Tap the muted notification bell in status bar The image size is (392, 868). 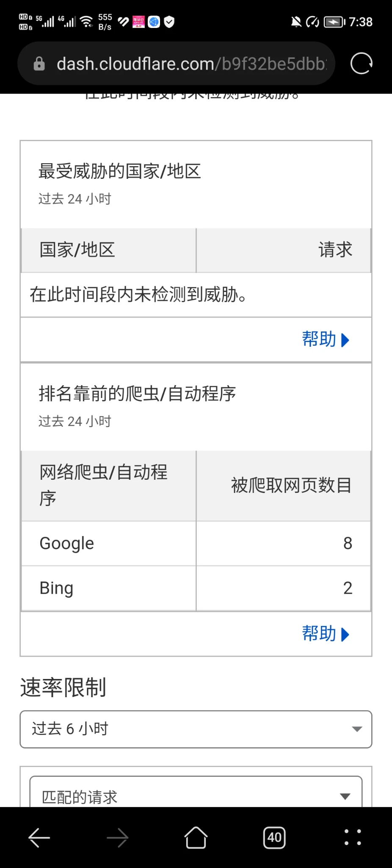point(296,22)
